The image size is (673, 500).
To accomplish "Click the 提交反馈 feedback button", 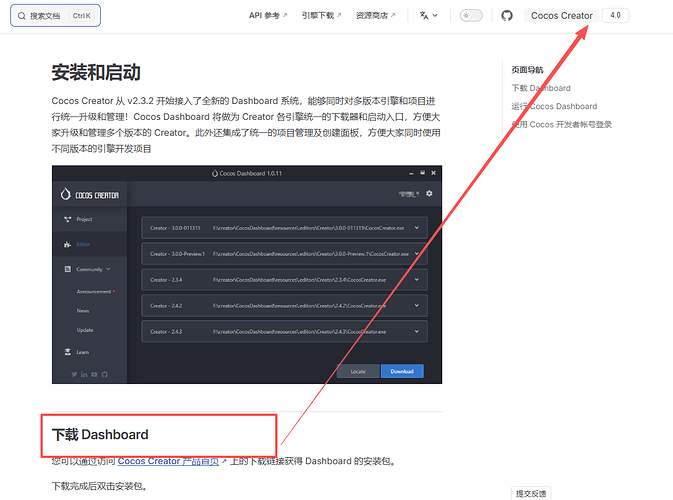I will point(531,494).
